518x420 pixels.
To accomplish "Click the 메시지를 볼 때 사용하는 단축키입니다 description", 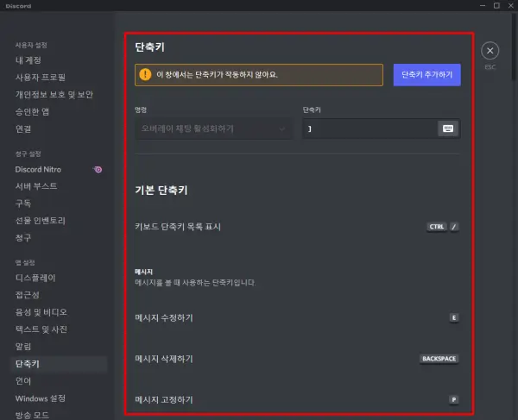I will coord(195,283).
